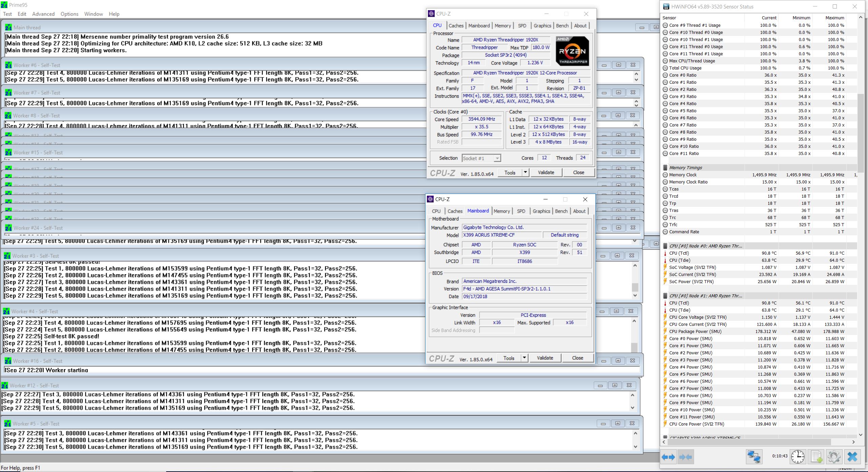The width and height of the screenshot is (868, 472).
Task: Reset HWiNFO elapsed-time clock icon
Action: point(797,457)
